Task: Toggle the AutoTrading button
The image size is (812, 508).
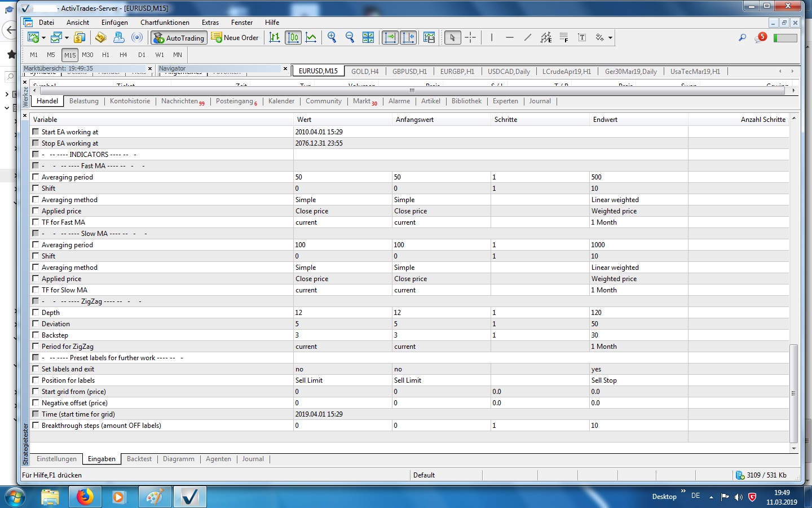Action: pos(179,38)
